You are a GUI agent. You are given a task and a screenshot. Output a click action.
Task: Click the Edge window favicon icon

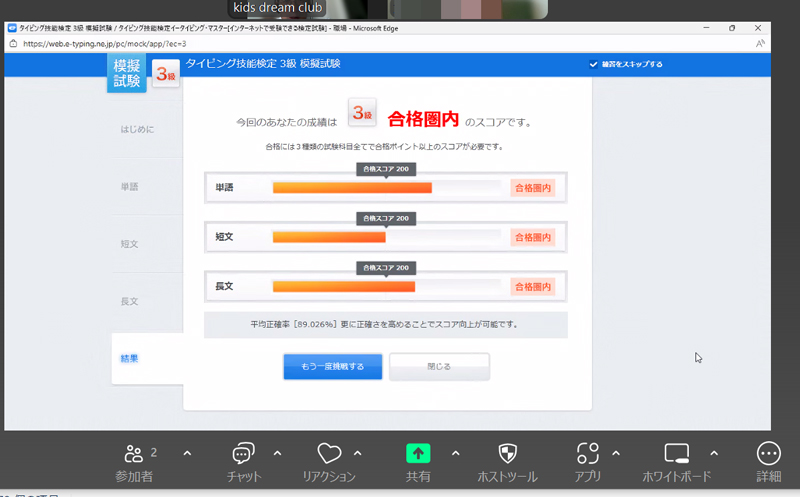pos(12,28)
